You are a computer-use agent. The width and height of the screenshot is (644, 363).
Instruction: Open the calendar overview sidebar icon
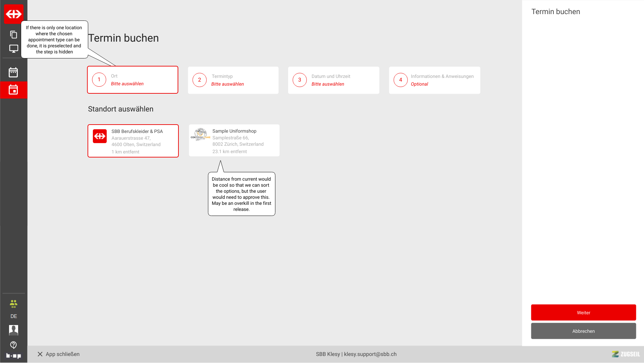pos(13,72)
